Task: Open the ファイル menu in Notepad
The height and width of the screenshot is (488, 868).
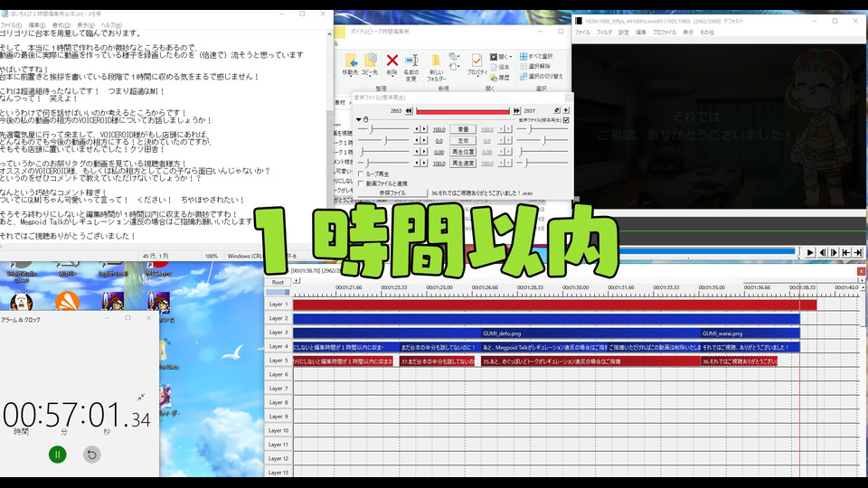Action: pos(11,25)
